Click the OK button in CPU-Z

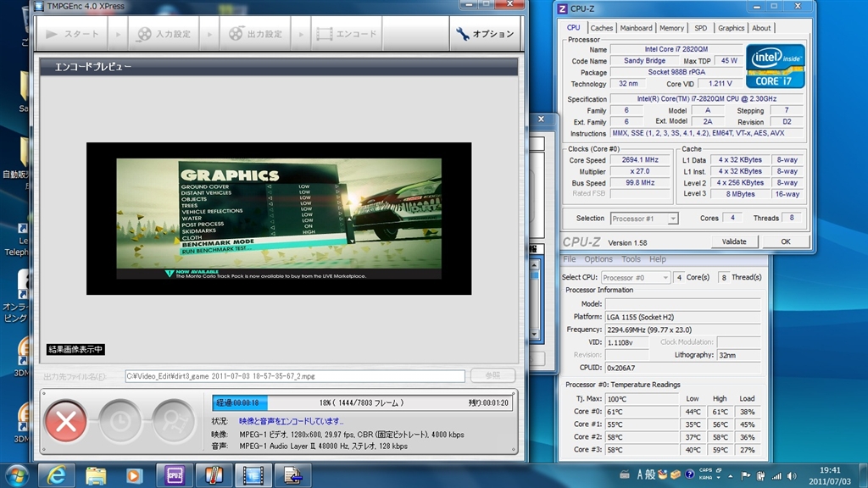(786, 241)
